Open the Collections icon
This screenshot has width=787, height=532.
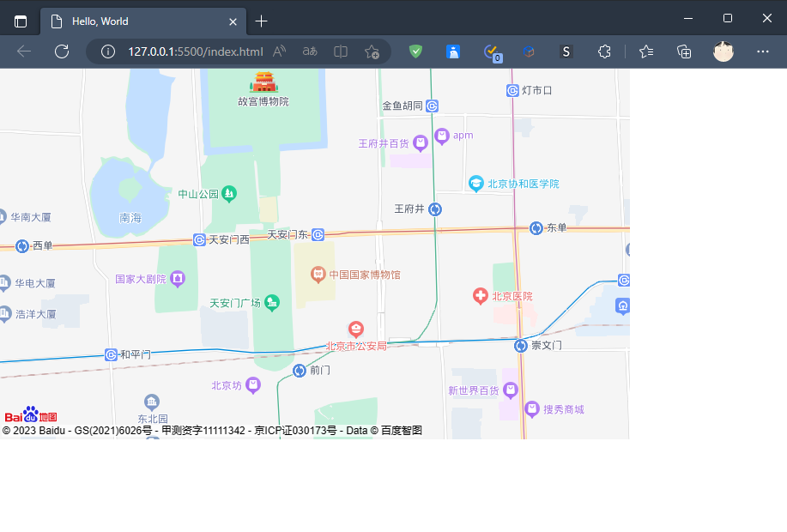click(684, 51)
